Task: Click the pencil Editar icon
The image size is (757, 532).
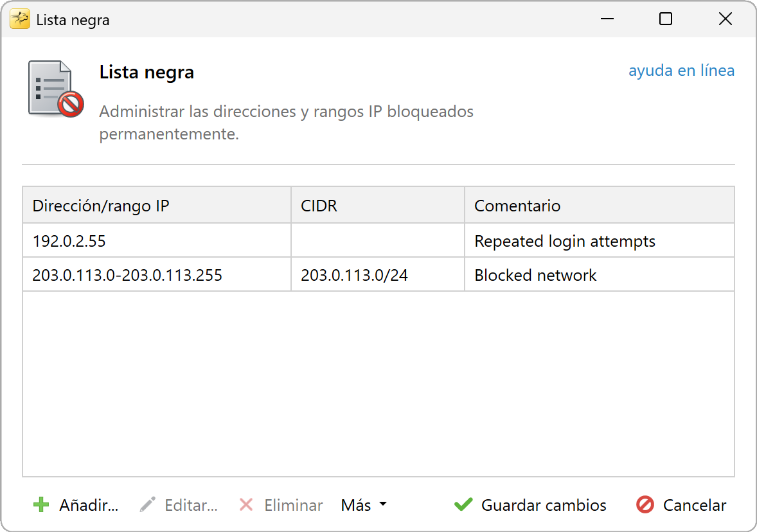Action: [147, 504]
